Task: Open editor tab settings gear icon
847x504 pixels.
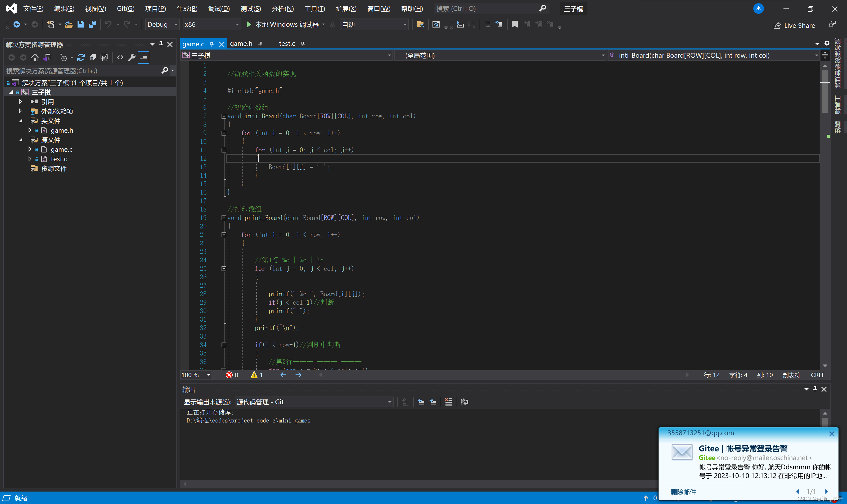Action: 827,43
